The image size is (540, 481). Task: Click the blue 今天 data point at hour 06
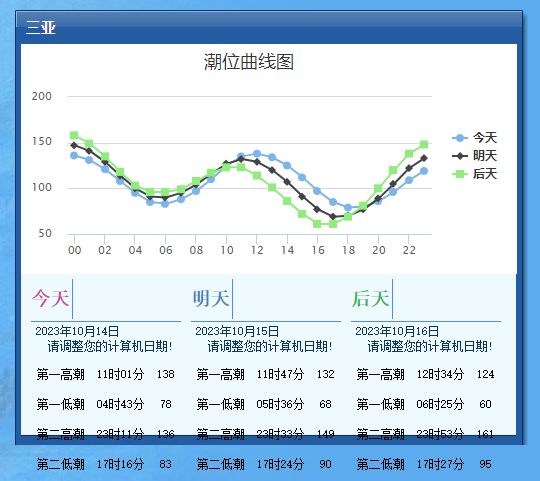[165, 204]
